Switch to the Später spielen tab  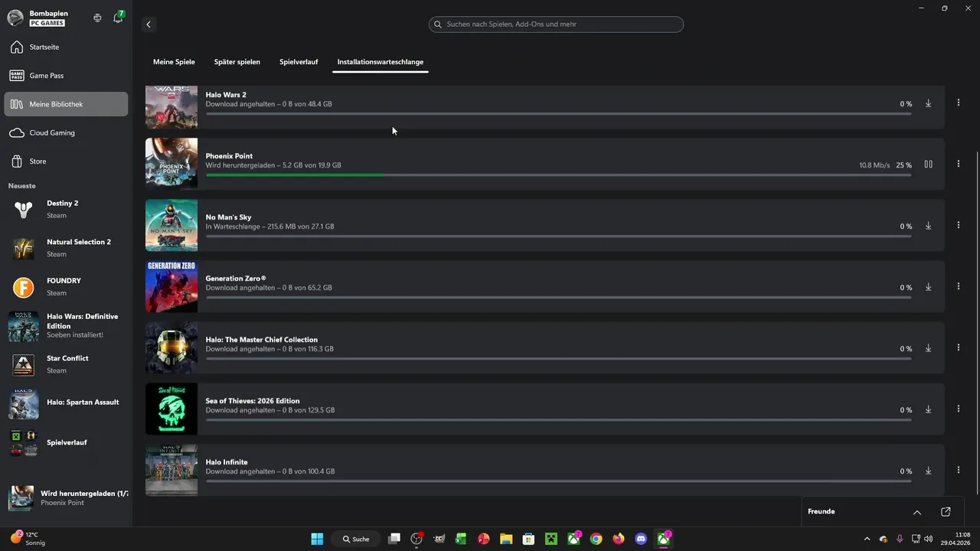pyautogui.click(x=237, y=62)
